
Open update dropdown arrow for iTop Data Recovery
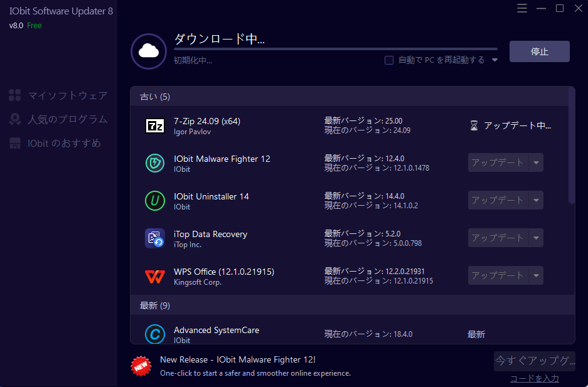pos(537,238)
